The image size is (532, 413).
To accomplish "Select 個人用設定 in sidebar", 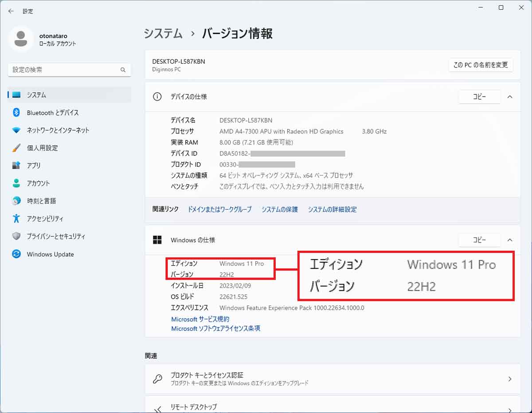I will [x=69, y=148].
